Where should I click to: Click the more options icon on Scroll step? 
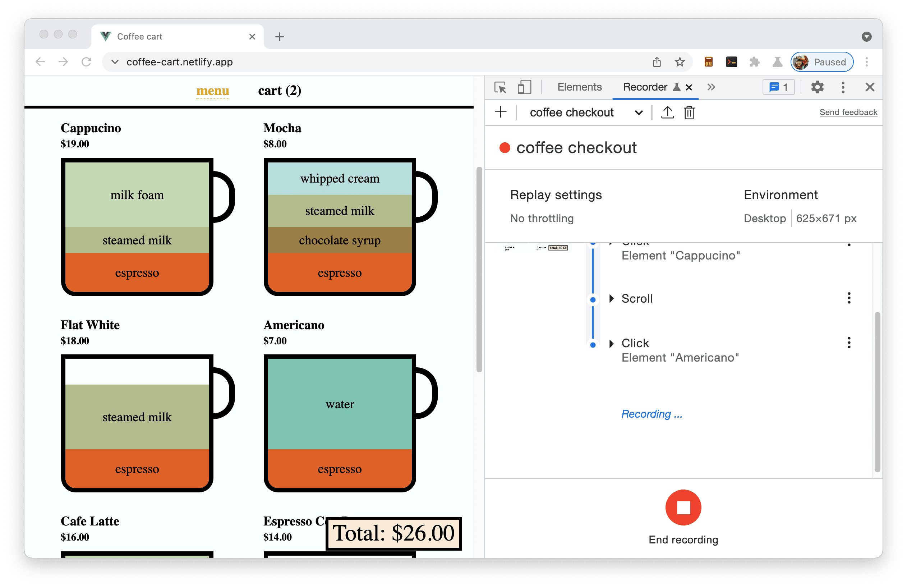point(849,298)
